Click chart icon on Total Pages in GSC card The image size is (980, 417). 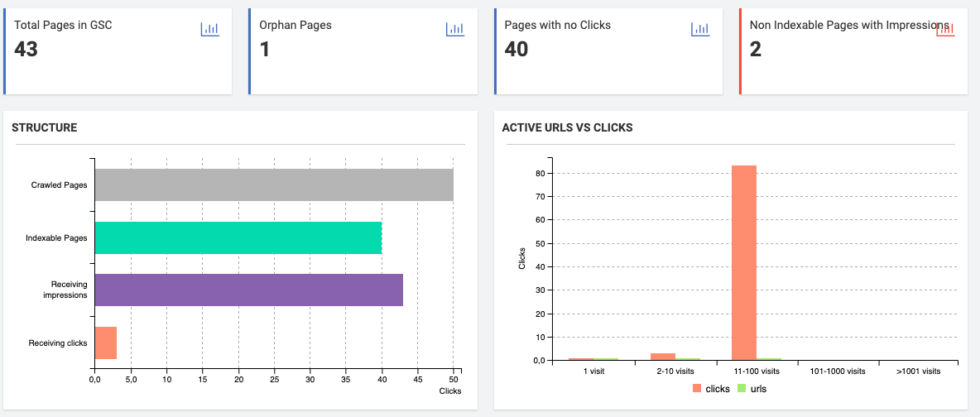point(209,30)
